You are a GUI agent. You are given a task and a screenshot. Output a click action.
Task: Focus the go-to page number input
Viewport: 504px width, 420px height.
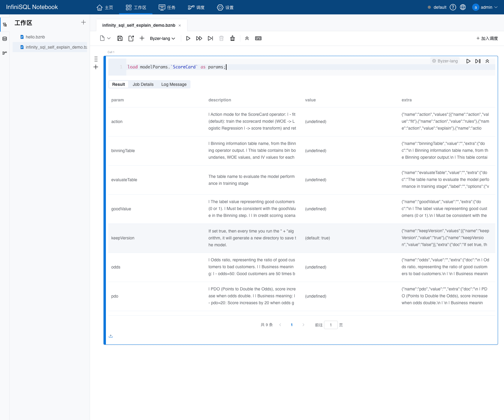click(x=331, y=325)
